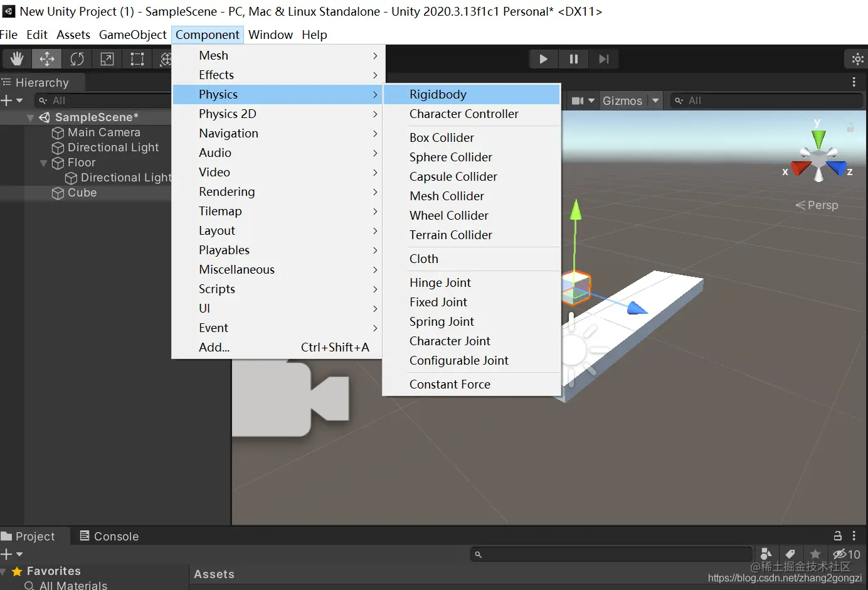Select the Cube object in Hierarchy
Screen dimensions: 868x590
pyautogui.click(x=82, y=193)
